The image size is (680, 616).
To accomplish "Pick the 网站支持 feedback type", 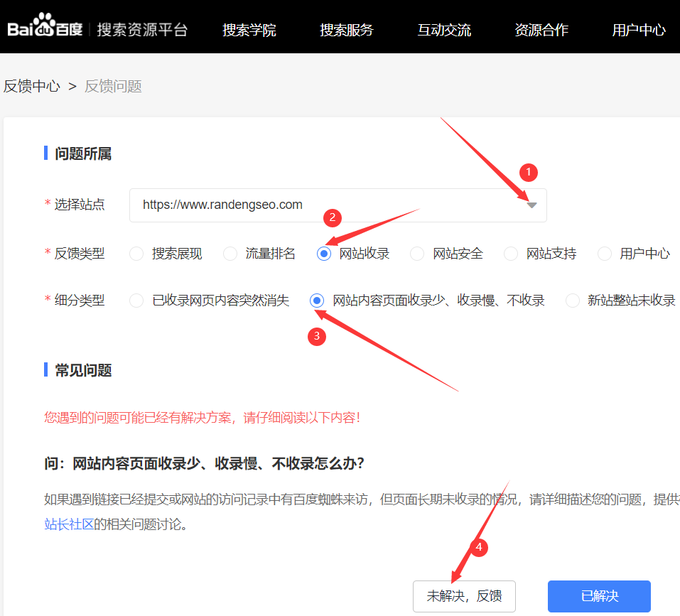I will [511, 254].
